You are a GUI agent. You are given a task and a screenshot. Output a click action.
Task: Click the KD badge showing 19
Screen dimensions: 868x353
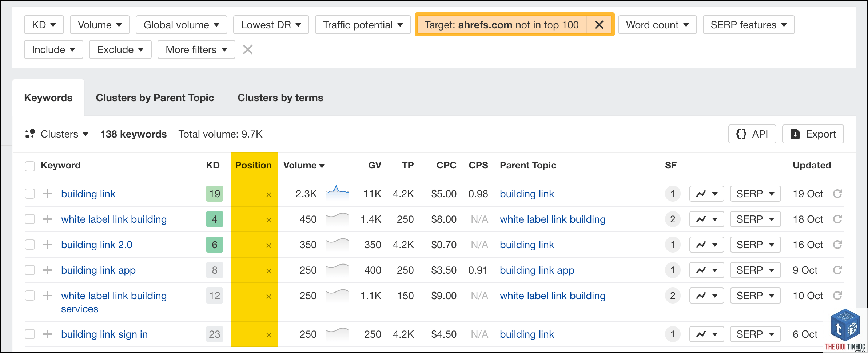(215, 194)
